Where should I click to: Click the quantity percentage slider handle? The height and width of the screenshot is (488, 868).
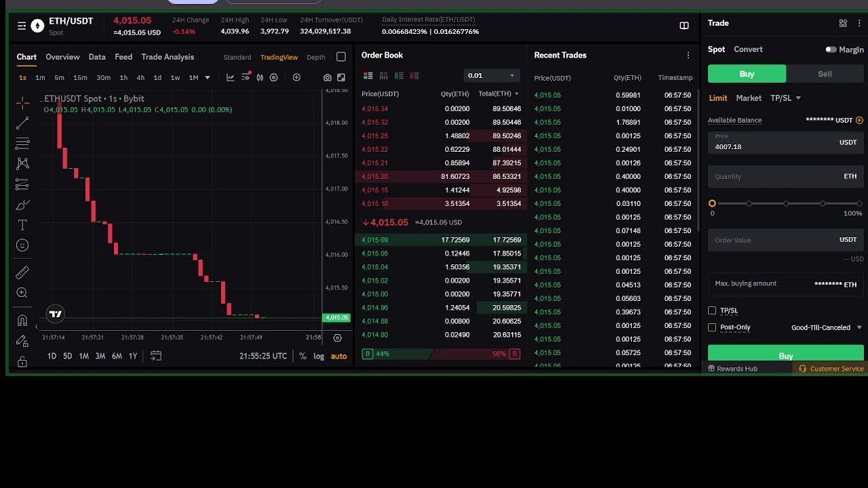712,203
